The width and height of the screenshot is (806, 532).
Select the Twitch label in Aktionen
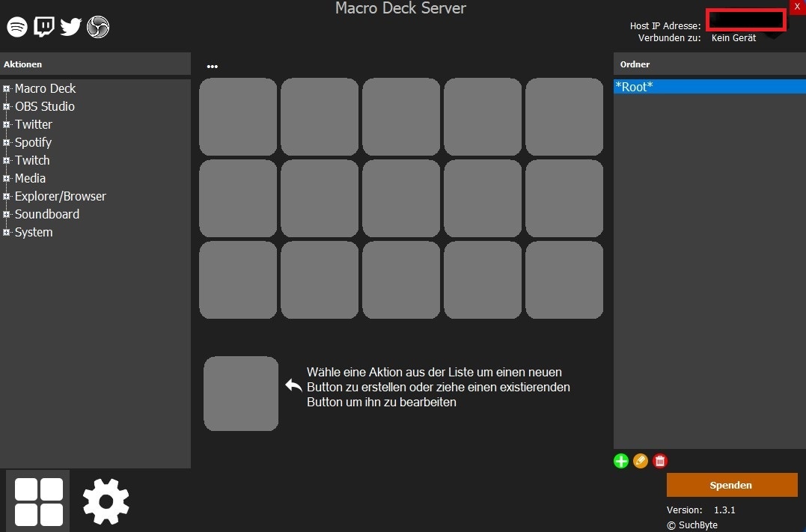point(32,160)
